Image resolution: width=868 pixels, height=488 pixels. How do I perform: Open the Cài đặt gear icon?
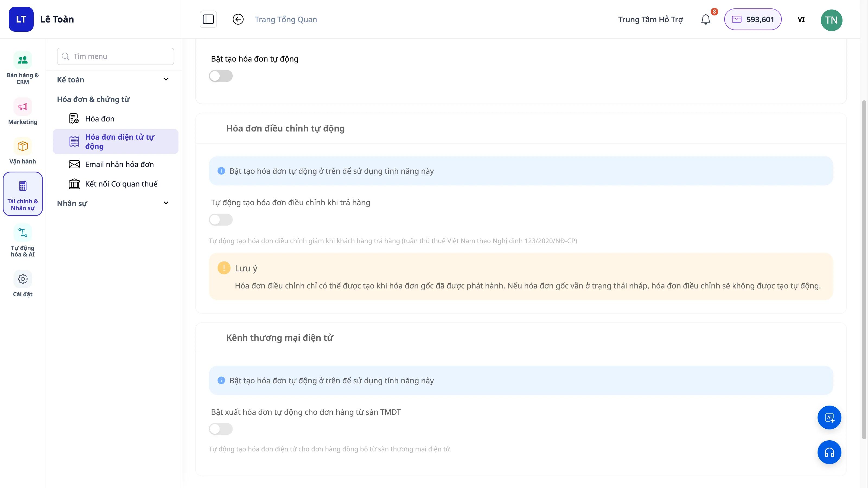[x=23, y=279]
